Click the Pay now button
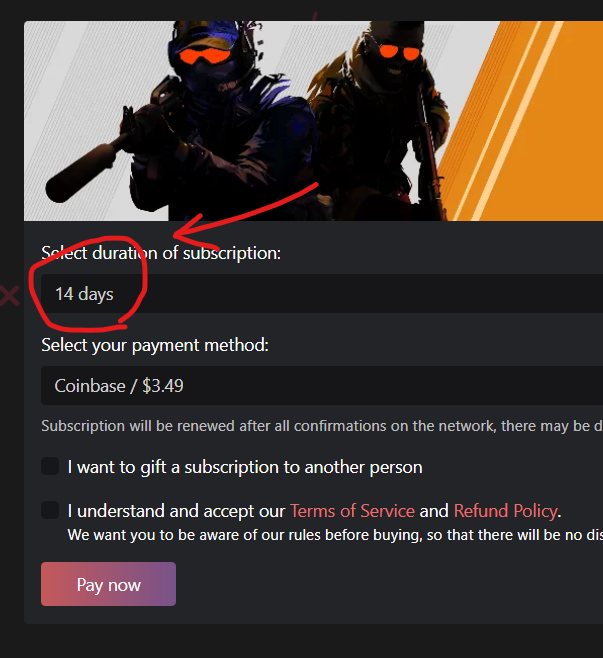This screenshot has width=603, height=658. point(108,584)
